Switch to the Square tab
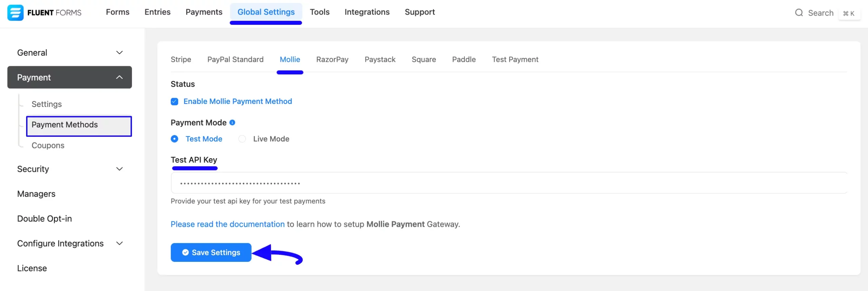The width and height of the screenshot is (868, 291). point(424,59)
